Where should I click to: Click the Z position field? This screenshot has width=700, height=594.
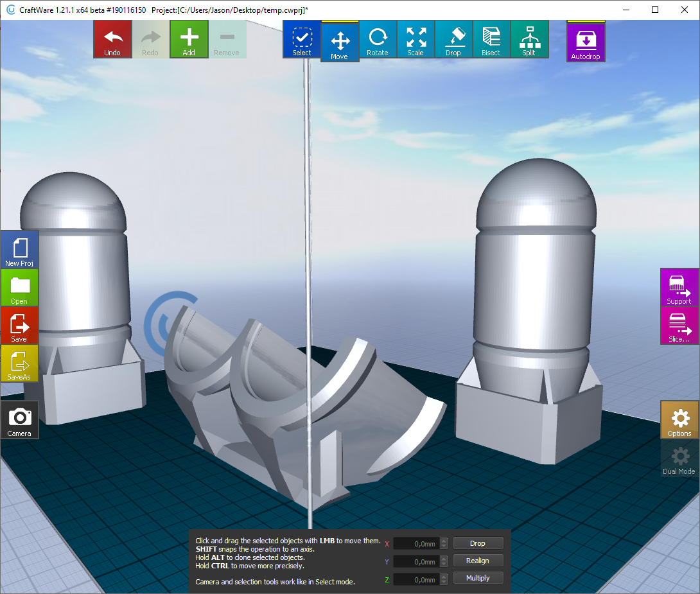coord(416,579)
